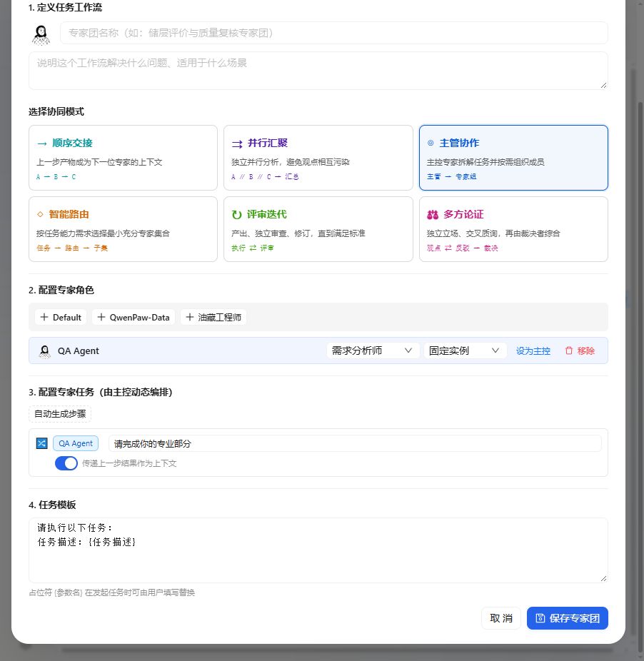This screenshot has height=661, width=644.
Task: Click the QA Agent tag in task step
Action: pos(76,443)
